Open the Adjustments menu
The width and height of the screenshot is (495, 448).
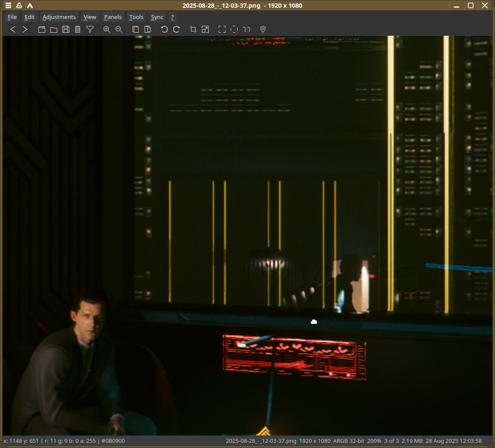[59, 17]
